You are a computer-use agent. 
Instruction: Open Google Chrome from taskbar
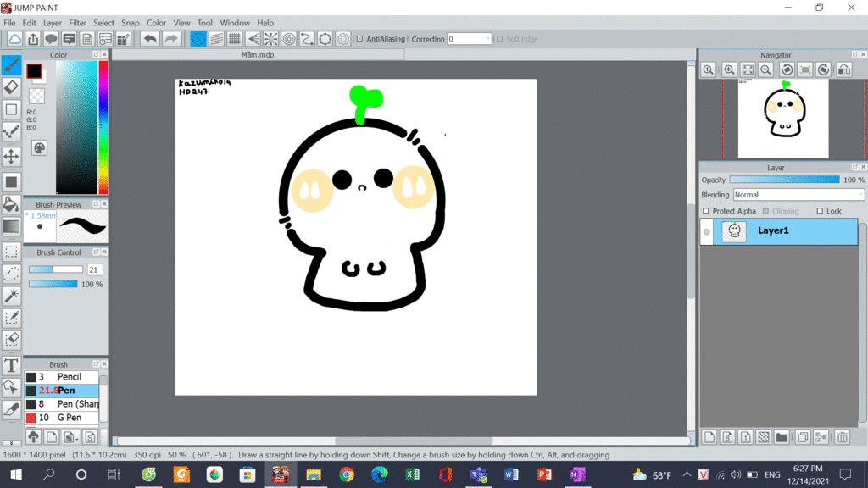pos(347,474)
